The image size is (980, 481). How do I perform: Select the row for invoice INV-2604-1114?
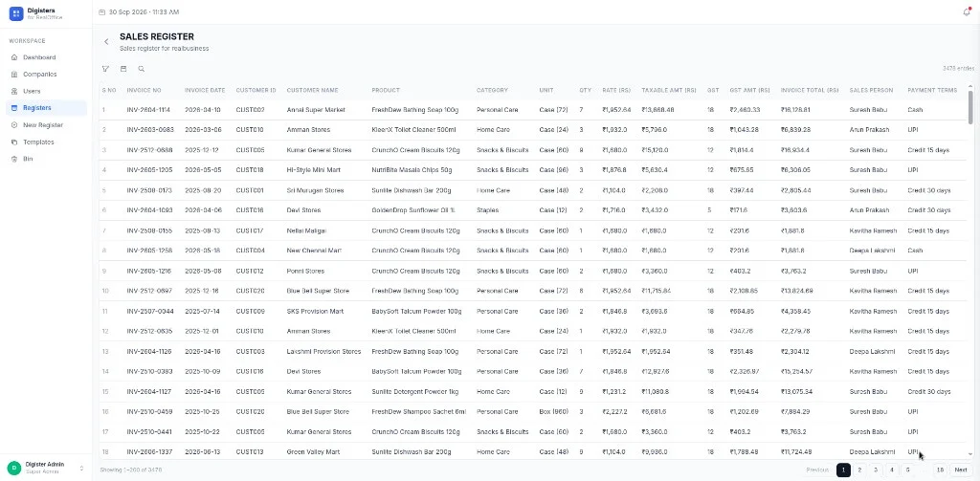pos(533,110)
